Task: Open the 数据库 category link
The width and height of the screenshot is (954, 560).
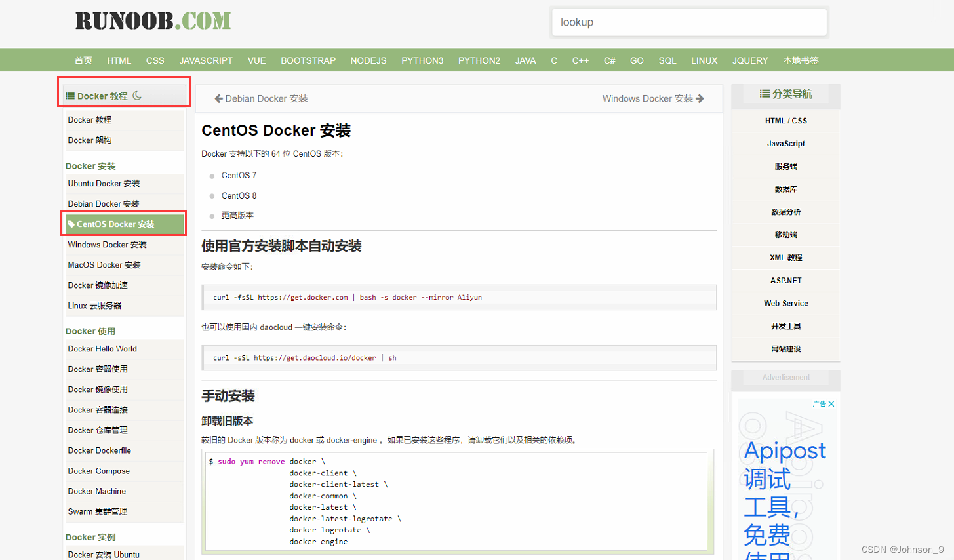Action: [784, 189]
